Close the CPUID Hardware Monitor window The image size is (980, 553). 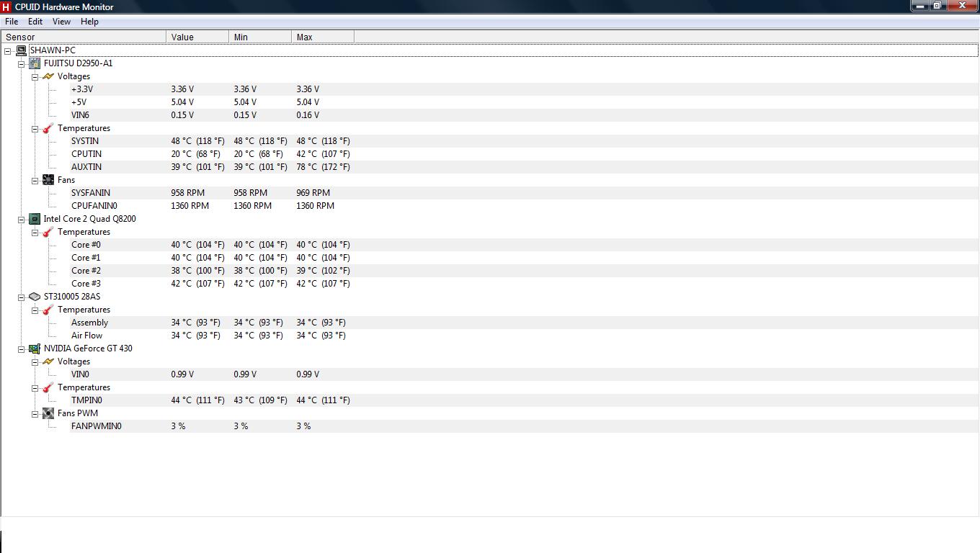(x=962, y=6)
